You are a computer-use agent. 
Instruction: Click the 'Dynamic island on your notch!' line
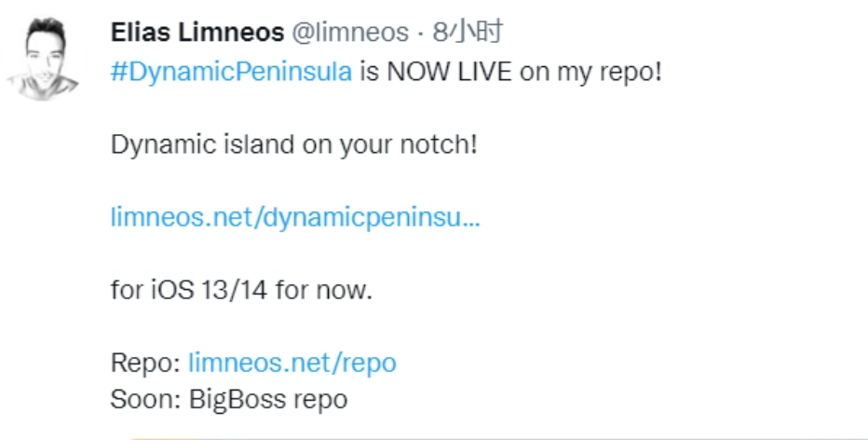point(293,145)
